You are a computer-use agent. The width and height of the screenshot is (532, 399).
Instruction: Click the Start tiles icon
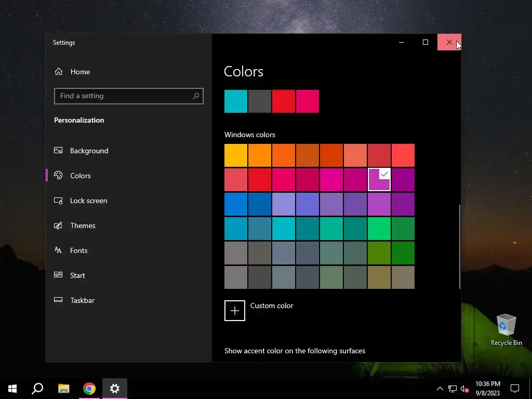[58, 275]
